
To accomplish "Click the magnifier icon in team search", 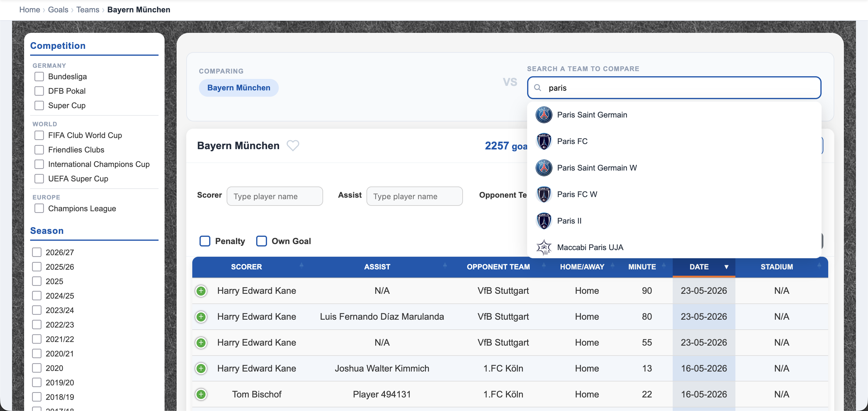I will (x=538, y=88).
